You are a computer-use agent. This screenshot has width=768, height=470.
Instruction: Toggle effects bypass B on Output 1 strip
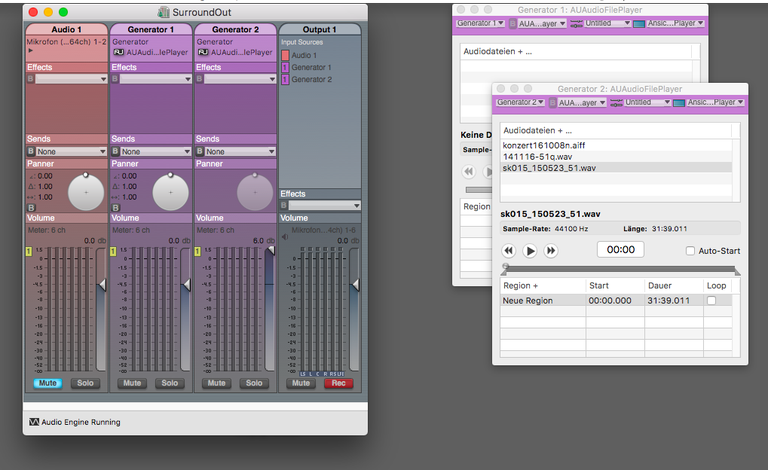[x=284, y=206]
